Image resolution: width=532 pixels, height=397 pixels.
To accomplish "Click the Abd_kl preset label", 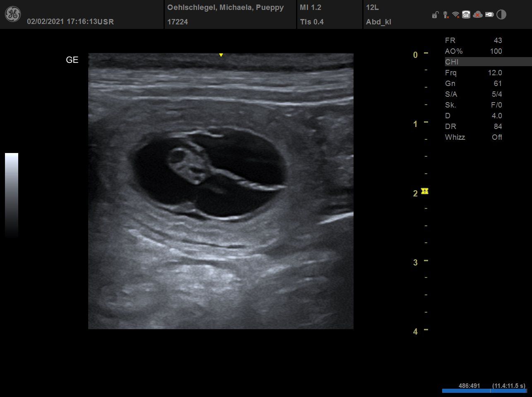I will click(x=379, y=22).
